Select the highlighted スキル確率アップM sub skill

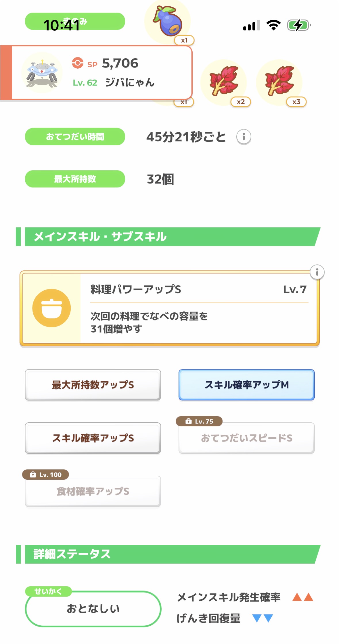pyautogui.click(x=246, y=385)
